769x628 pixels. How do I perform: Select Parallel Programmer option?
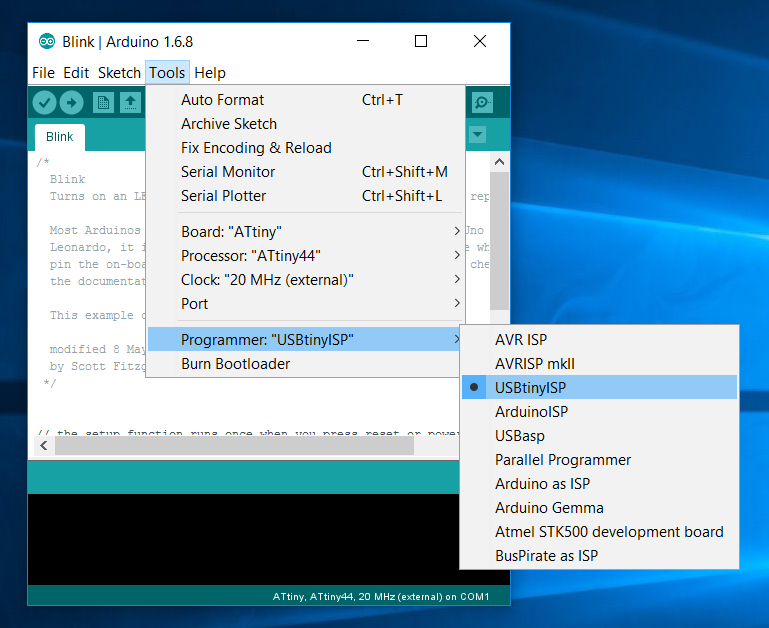pyautogui.click(x=599, y=460)
